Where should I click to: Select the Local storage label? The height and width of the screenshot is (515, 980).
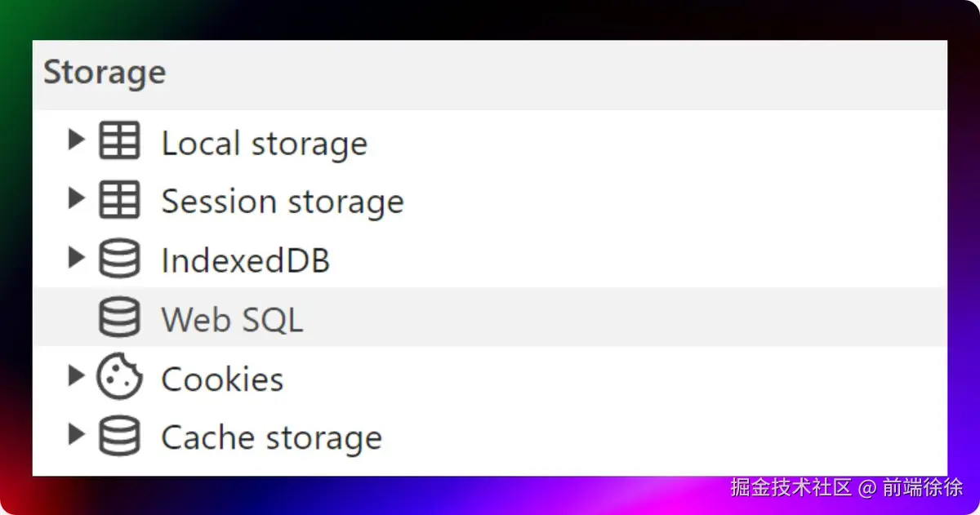pyautogui.click(x=264, y=144)
